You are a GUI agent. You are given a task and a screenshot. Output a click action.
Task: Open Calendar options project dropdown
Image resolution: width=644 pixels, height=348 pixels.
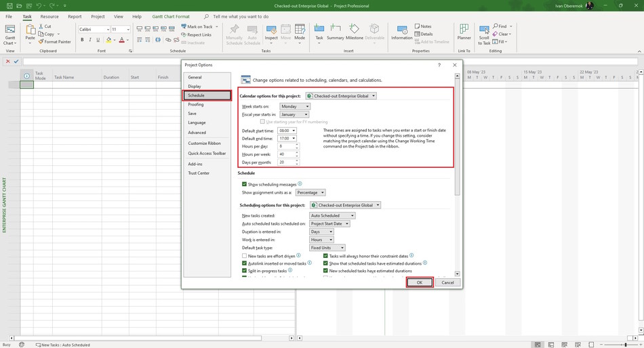pos(341,95)
